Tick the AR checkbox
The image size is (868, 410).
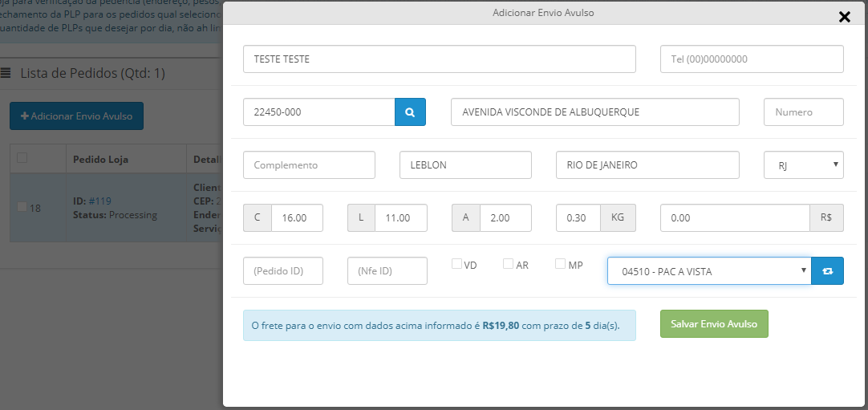point(508,264)
